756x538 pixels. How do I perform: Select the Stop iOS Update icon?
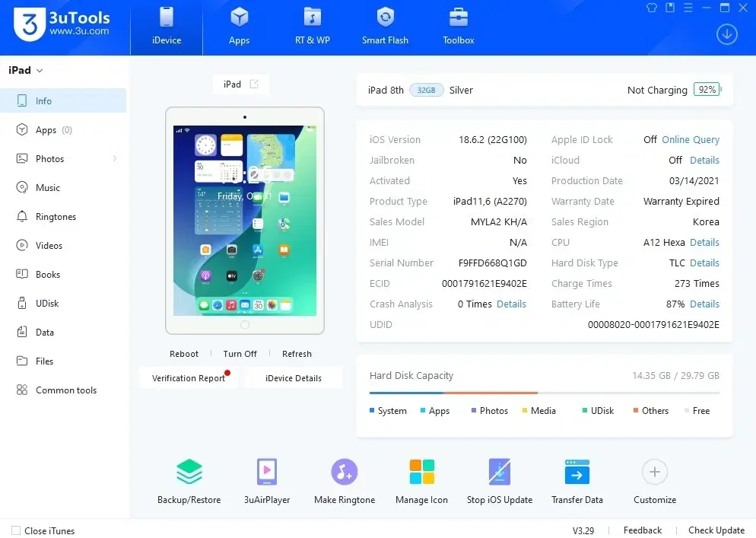click(x=500, y=472)
